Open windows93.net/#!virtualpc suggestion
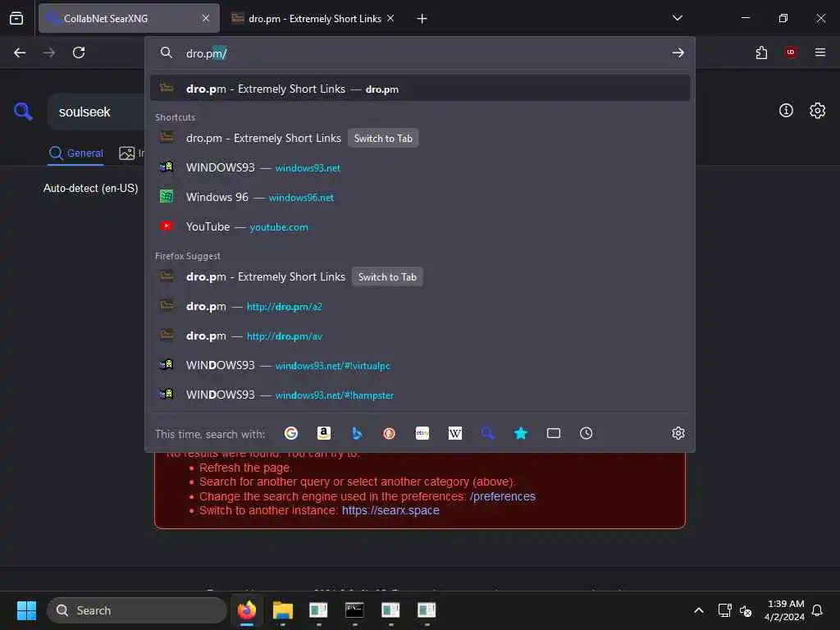The height and width of the screenshot is (630, 840). (419, 365)
